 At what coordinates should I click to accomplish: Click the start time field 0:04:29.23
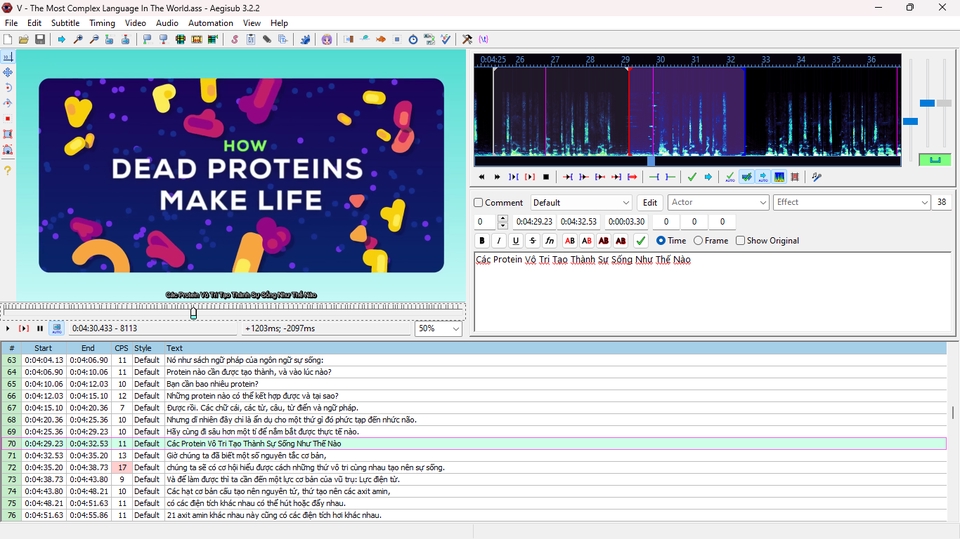pyautogui.click(x=534, y=222)
